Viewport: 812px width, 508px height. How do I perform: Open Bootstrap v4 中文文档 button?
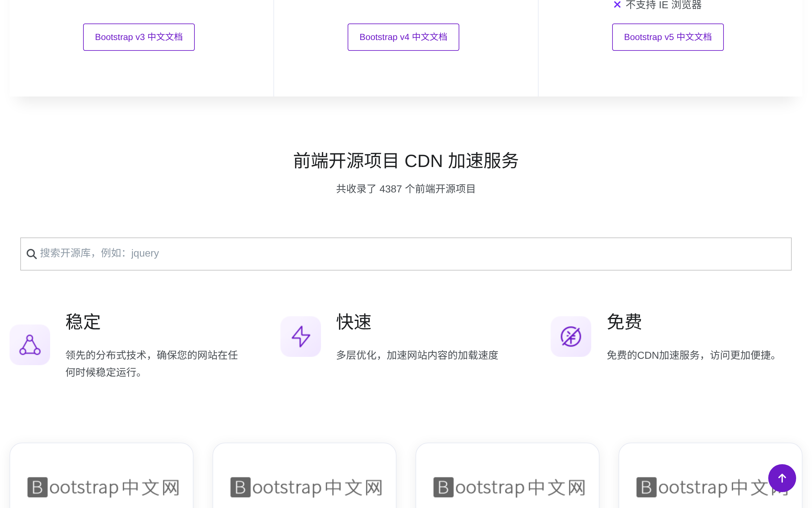(x=403, y=37)
